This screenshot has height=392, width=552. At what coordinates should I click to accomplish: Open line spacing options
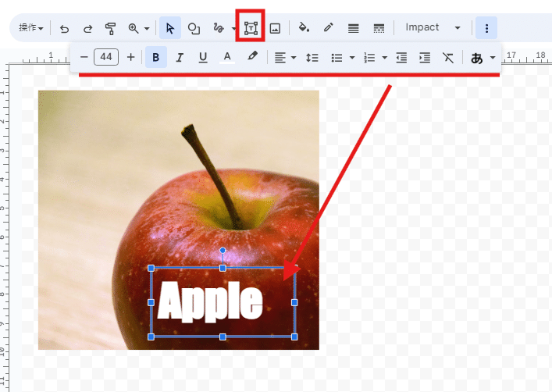point(312,58)
